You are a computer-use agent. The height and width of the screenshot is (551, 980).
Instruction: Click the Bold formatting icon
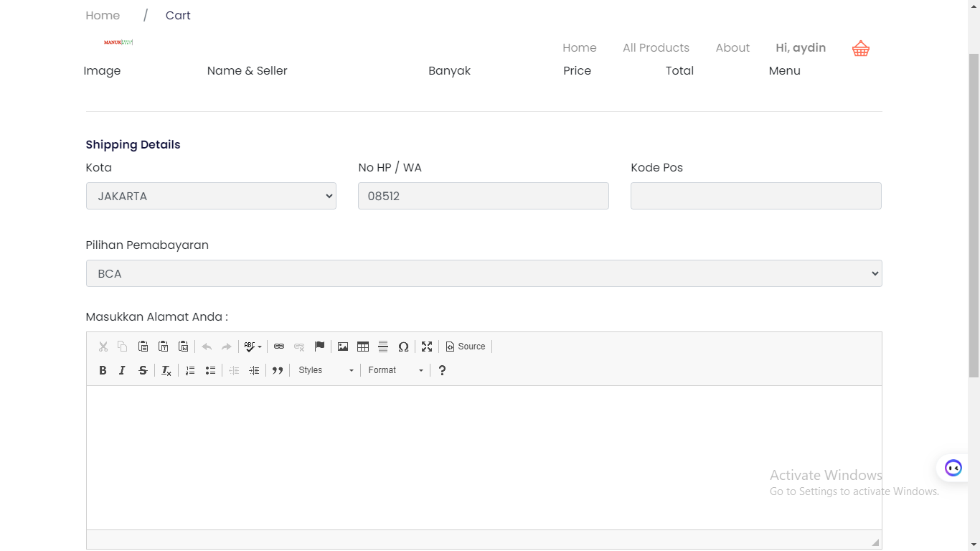point(103,370)
